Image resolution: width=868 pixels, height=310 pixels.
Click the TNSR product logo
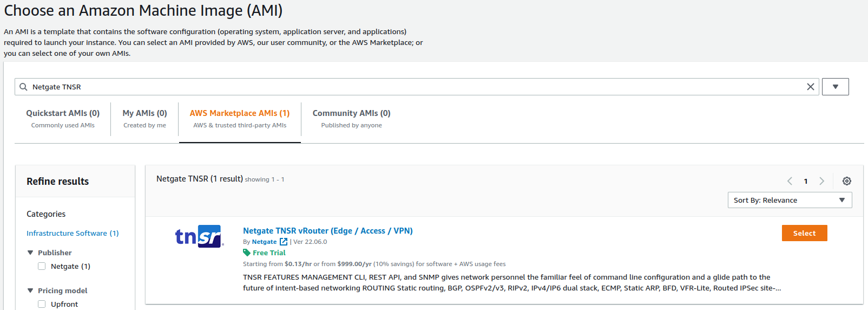coord(199,236)
